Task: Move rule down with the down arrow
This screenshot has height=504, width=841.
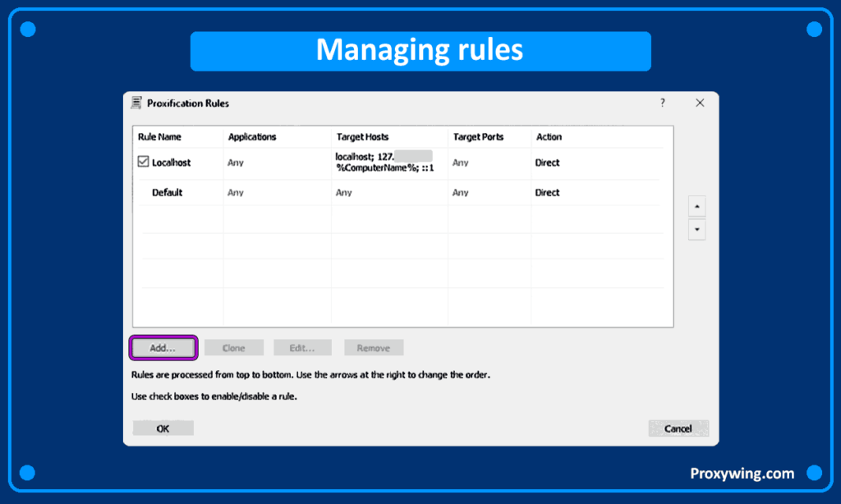Action: tap(697, 230)
